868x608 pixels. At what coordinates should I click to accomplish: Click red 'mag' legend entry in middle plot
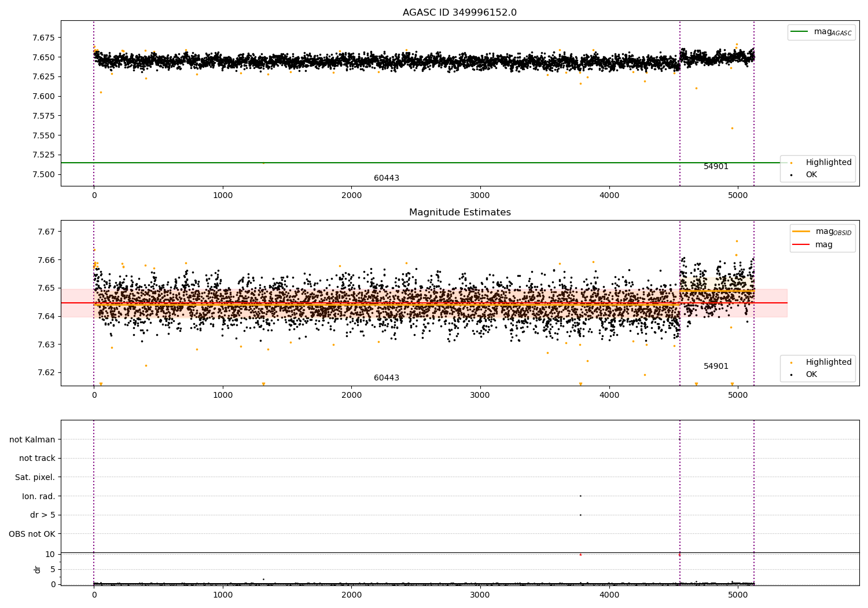coord(813,245)
